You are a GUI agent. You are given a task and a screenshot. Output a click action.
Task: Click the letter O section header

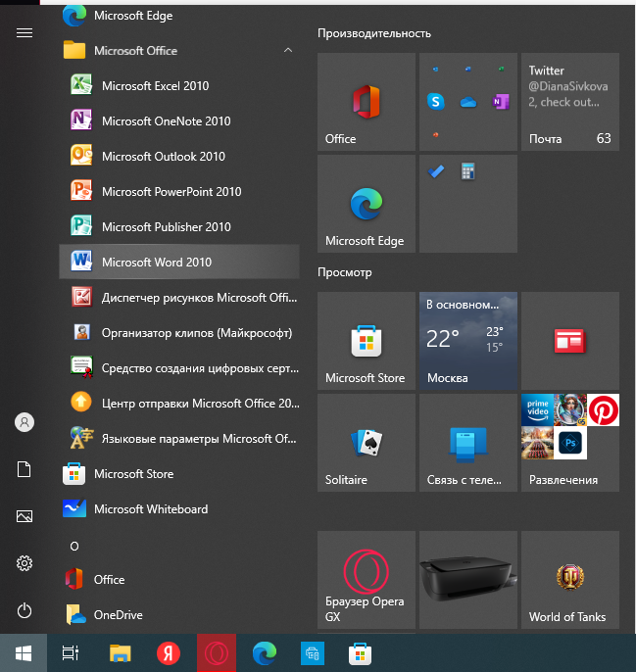(74, 546)
